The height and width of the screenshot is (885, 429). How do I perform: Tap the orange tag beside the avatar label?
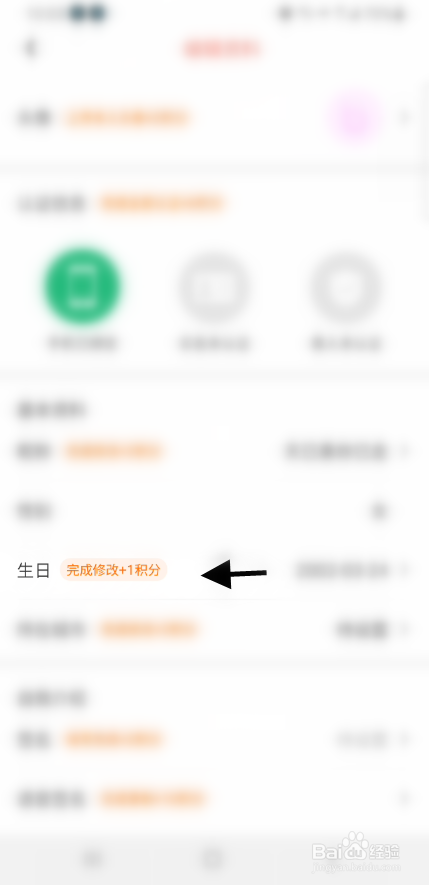[126, 119]
